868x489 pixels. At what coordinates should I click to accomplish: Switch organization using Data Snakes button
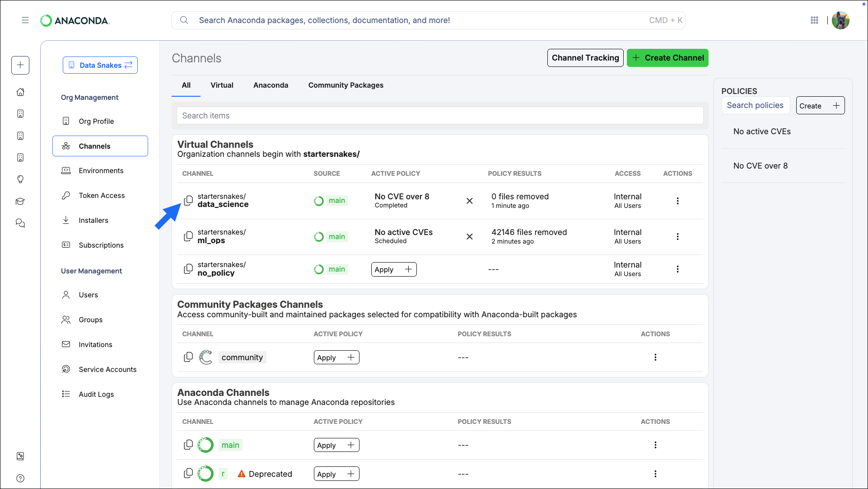tap(100, 65)
